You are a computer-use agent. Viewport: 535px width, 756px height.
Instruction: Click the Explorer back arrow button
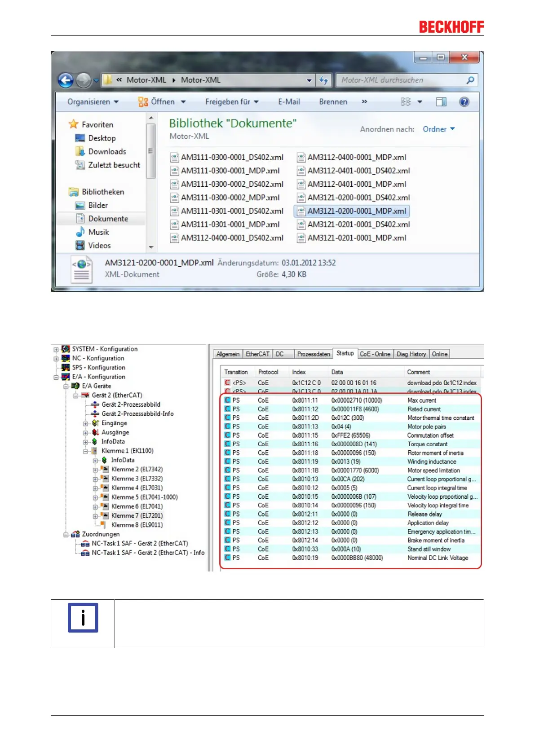coord(66,80)
